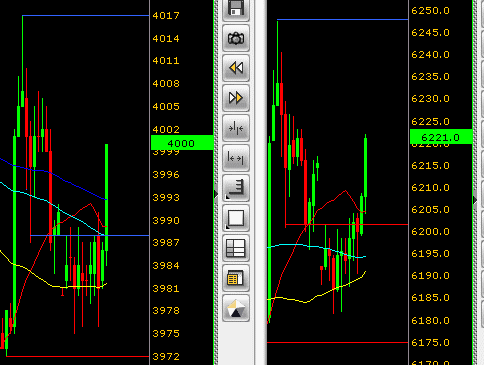
Task: Click the rewind double-arrow button
Action: [236, 68]
